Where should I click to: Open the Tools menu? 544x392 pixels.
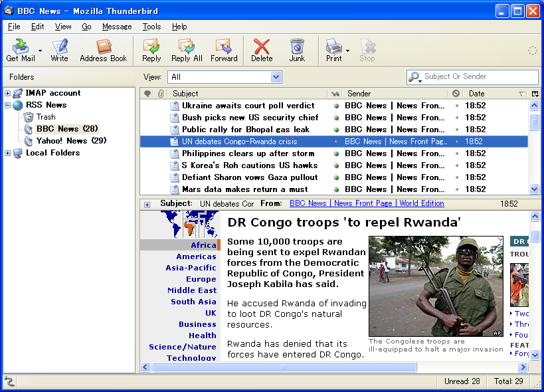tap(151, 27)
